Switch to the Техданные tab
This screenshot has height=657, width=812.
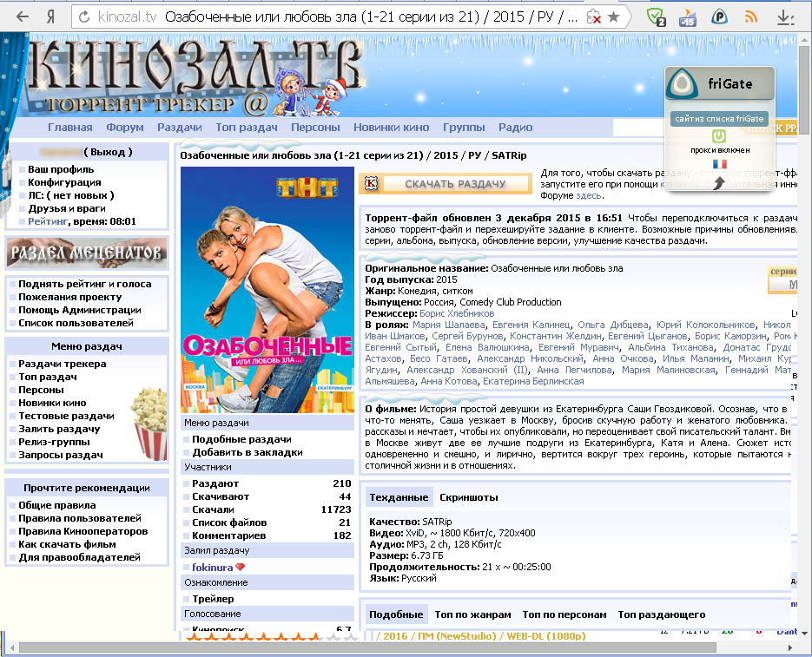399,497
